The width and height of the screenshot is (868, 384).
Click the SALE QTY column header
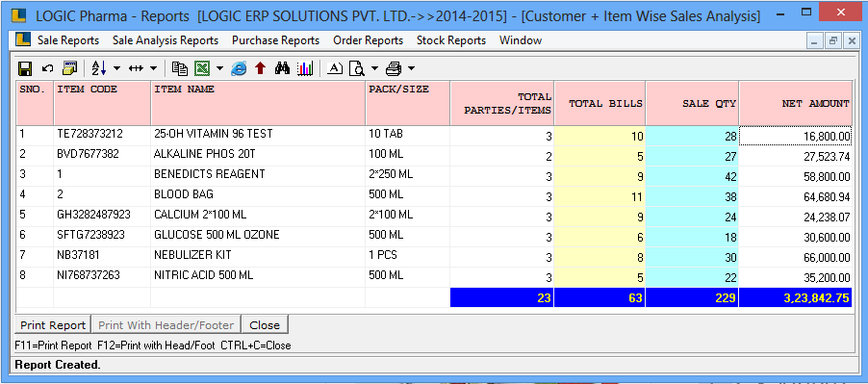tap(692, 103)
